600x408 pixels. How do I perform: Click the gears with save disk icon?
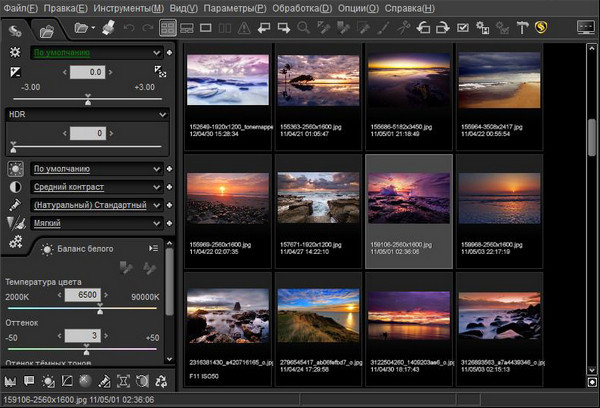point(483,28)
